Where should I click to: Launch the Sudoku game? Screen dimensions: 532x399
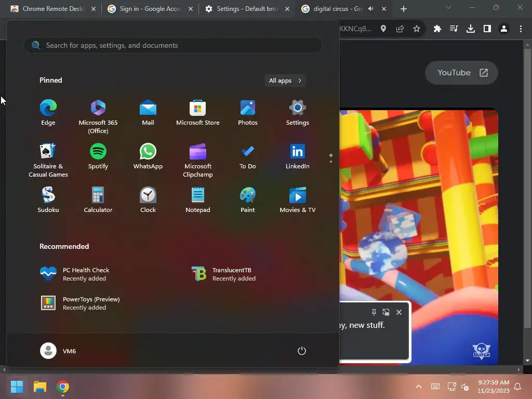click(48, 200)
